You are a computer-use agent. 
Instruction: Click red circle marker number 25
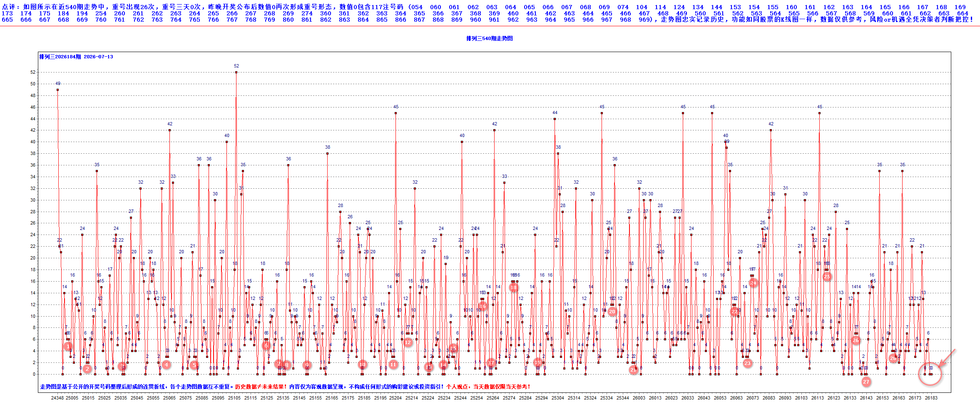coord(827,276)
